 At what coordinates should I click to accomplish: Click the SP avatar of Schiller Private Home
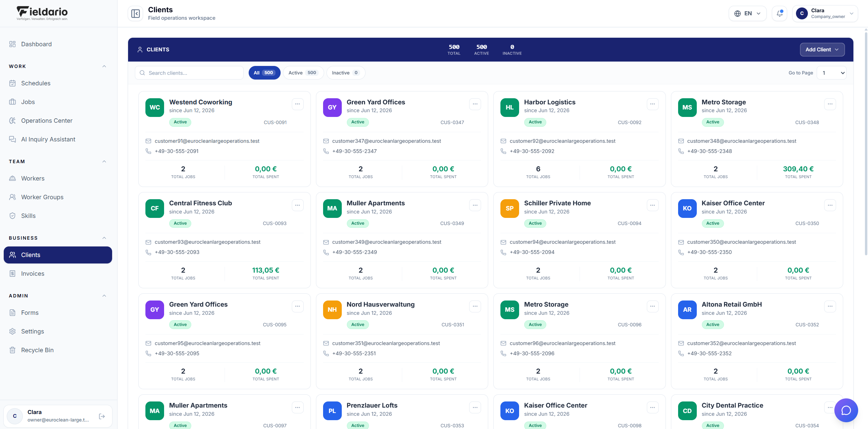coord(510,208)
